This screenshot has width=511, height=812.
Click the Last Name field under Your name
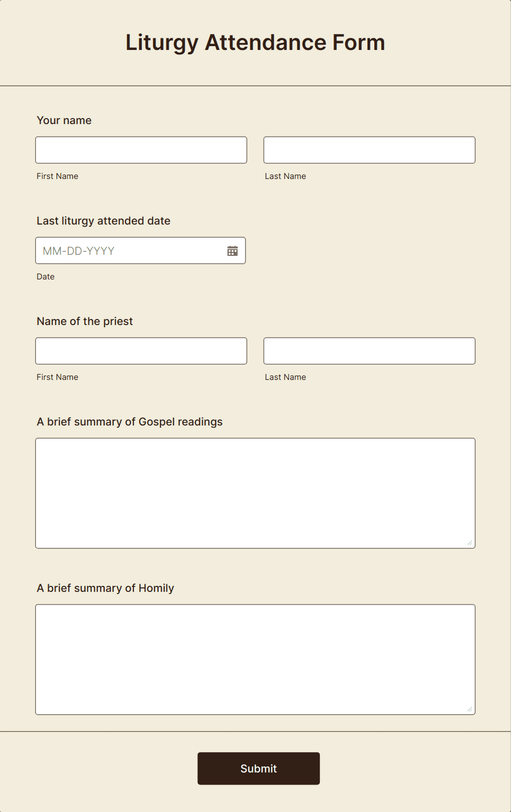369,150
